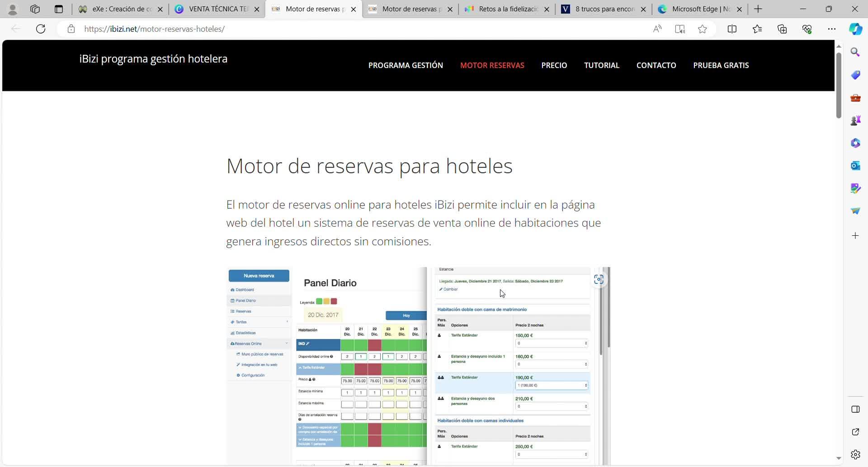Image resolution: width=868 pixels, height=467 pixels.
Task: Click visual search icon on the screenshot image
Action: point(599,279)
